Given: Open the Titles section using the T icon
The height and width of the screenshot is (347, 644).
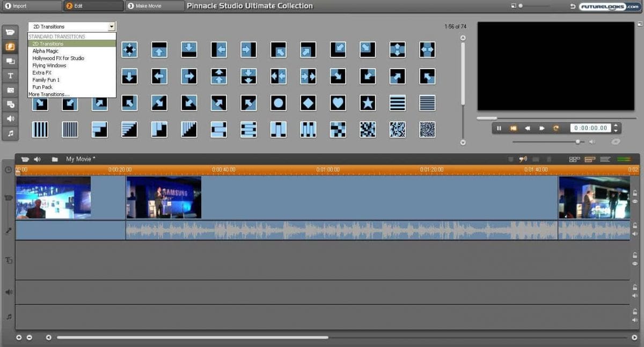Looking at the screenshot, I should point(10,76).
